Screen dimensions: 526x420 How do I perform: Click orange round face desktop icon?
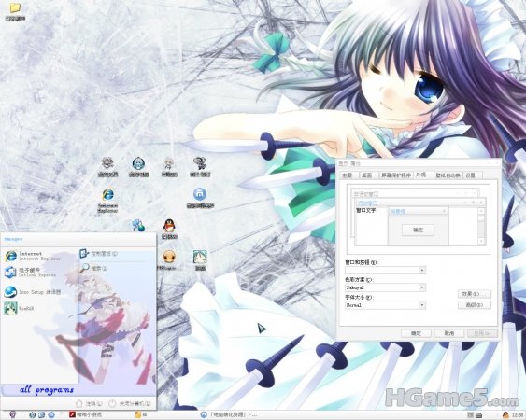(x=169, y=259)
